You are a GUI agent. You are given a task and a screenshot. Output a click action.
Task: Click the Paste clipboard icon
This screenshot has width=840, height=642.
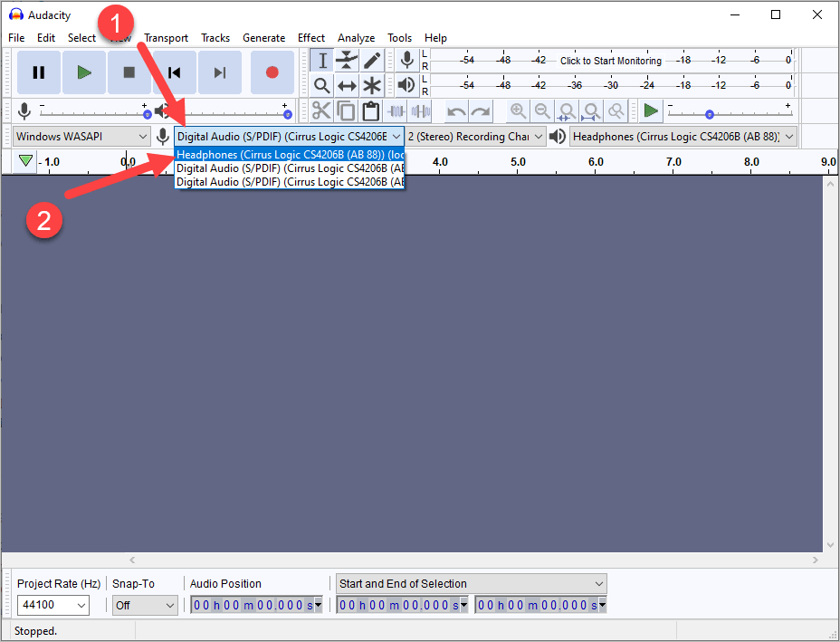pos(371,111)
